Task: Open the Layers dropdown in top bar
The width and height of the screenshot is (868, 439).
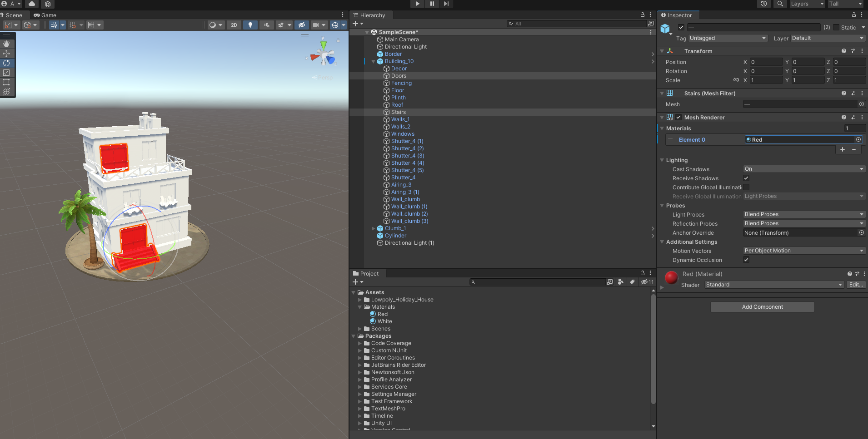Action: pos(807,4)
